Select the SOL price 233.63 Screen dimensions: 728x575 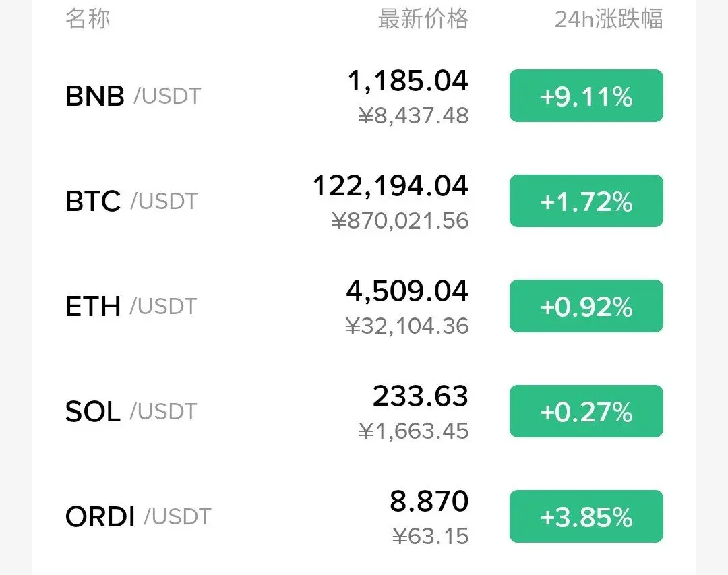click(420, 396)
